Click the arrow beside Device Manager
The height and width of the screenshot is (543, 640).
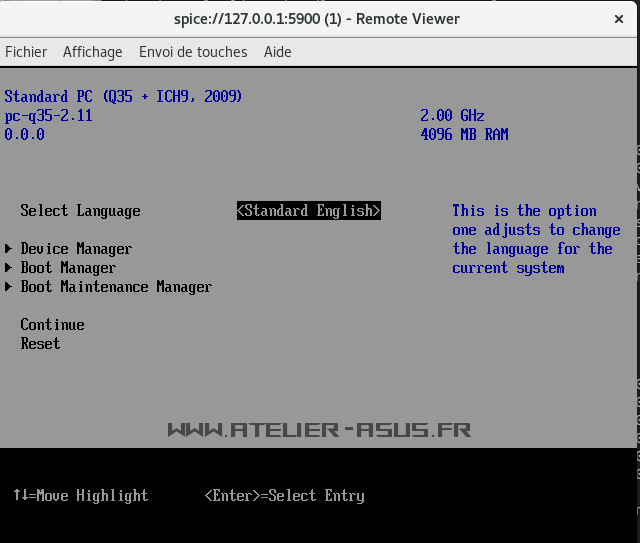tap(9, 249)
